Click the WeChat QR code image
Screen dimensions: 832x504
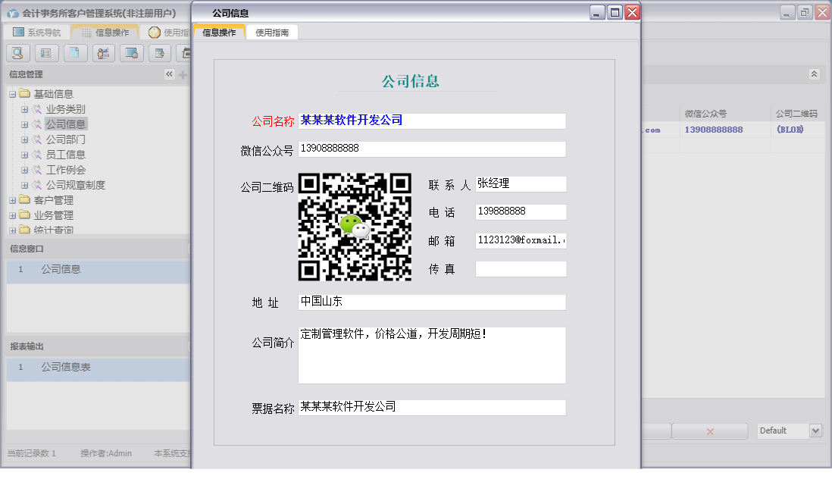tap(355, 227)
